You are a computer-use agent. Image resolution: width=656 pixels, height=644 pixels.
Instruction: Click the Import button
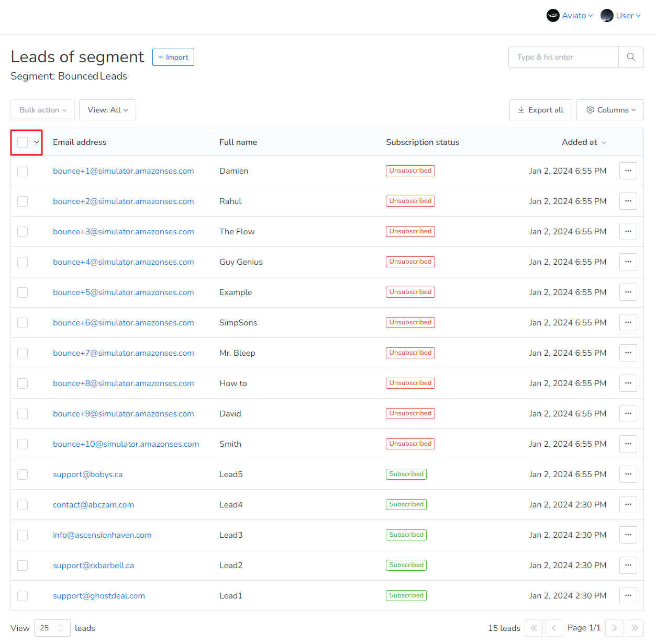[173, 58]
